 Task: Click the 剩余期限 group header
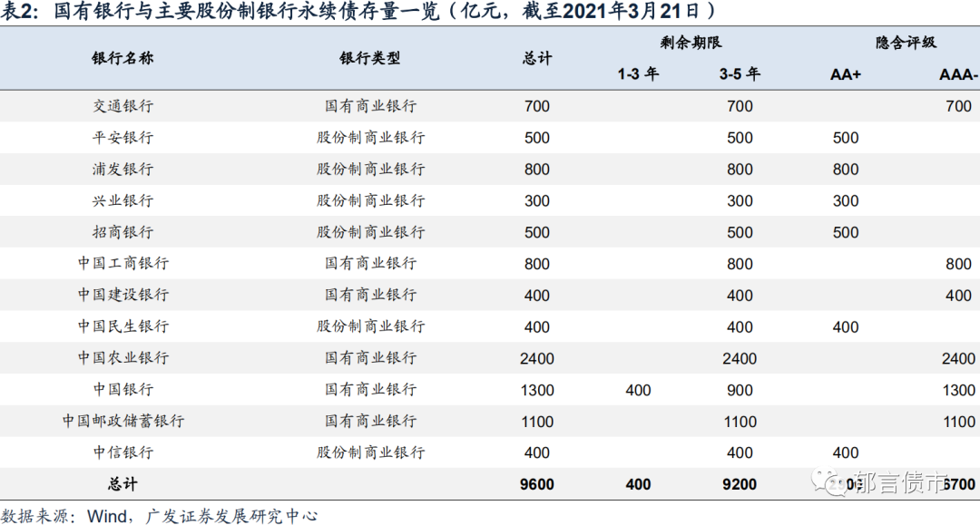[x=691, y=43]
